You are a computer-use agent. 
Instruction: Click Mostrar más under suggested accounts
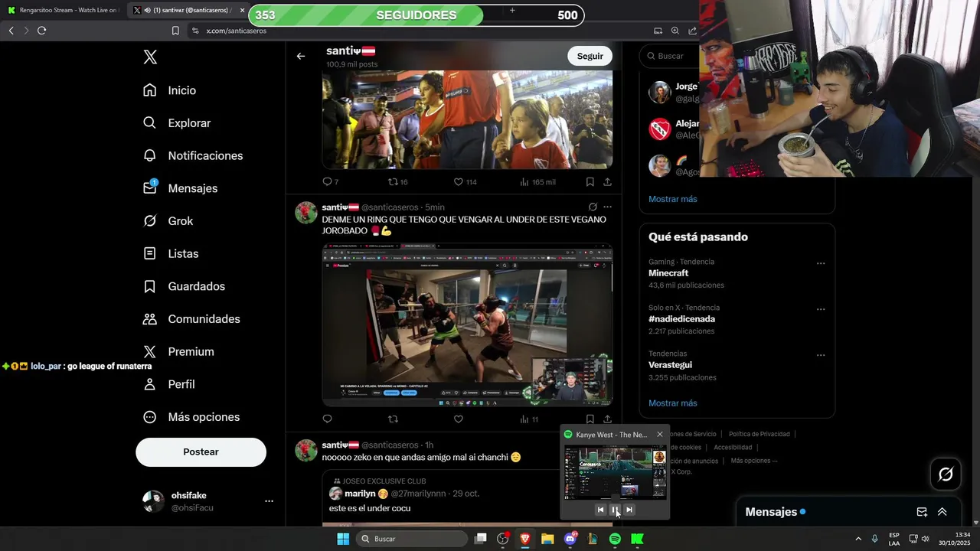coord(673,199)
